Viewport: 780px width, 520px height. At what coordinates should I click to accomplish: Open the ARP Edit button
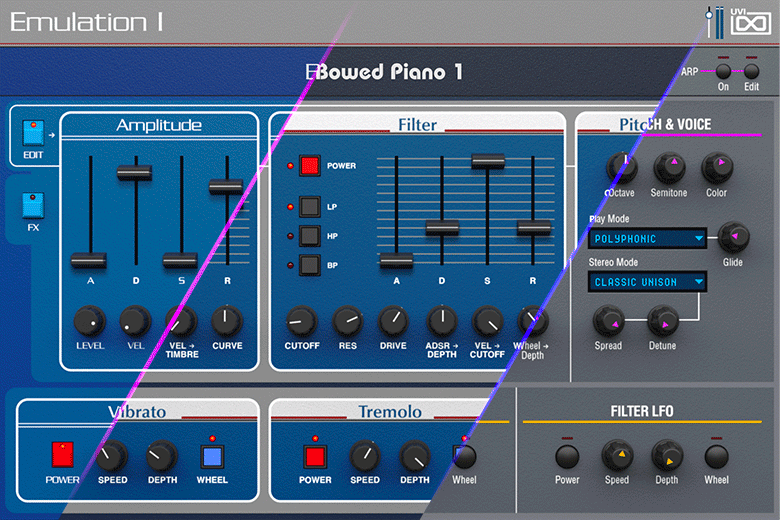751,71
